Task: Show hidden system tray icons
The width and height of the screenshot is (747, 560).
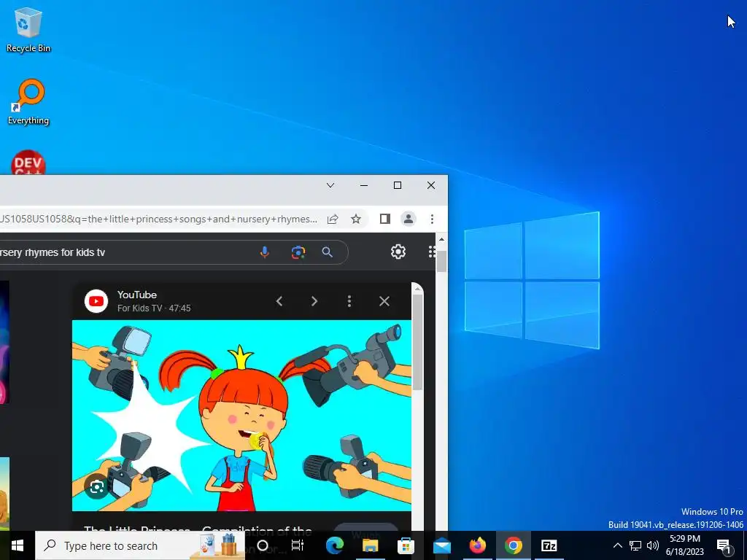Action: tap(617, 545)
